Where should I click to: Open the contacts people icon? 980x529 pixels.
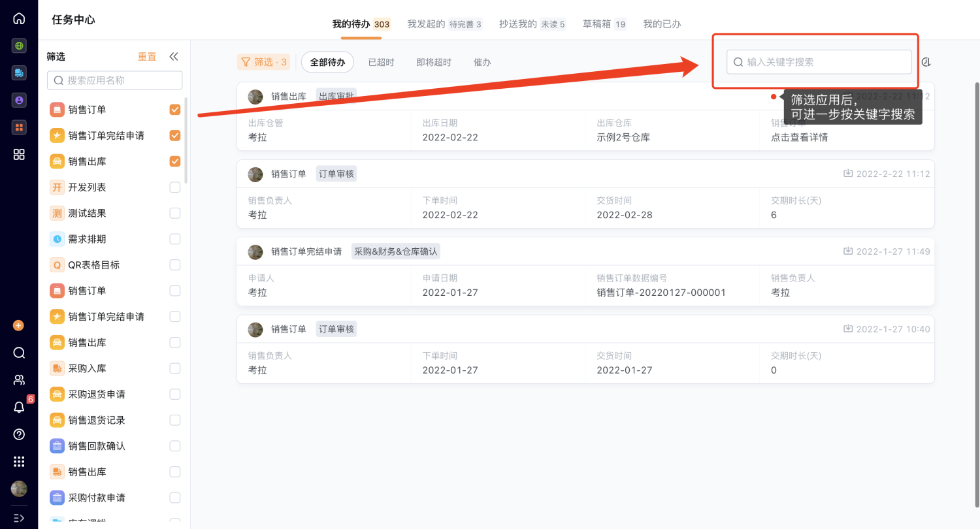pyautogui.click(x=19, y=380)
